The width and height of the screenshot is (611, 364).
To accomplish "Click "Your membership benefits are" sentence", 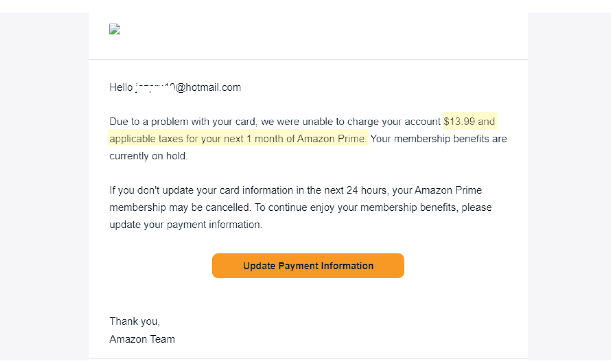I will (439, 139).
